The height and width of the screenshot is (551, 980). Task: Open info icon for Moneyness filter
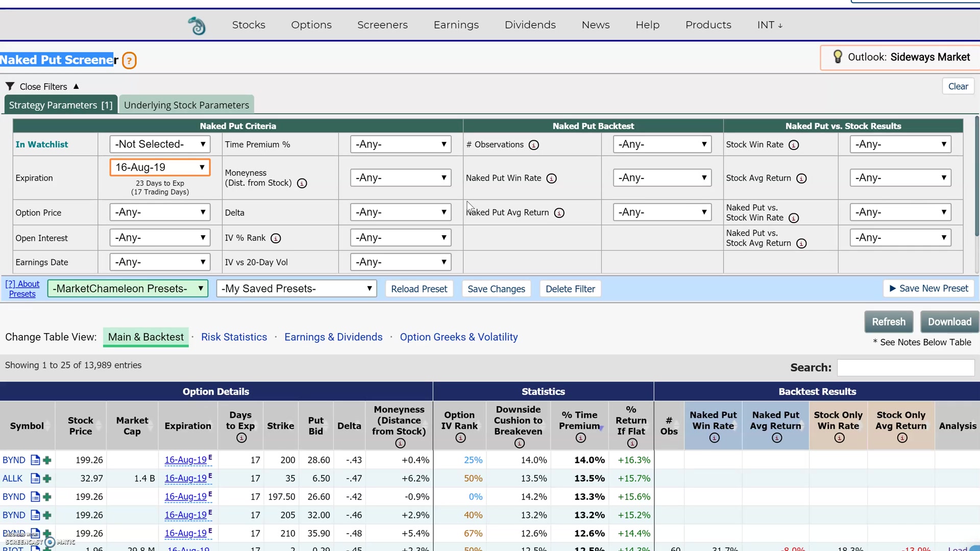click(302, 183)
